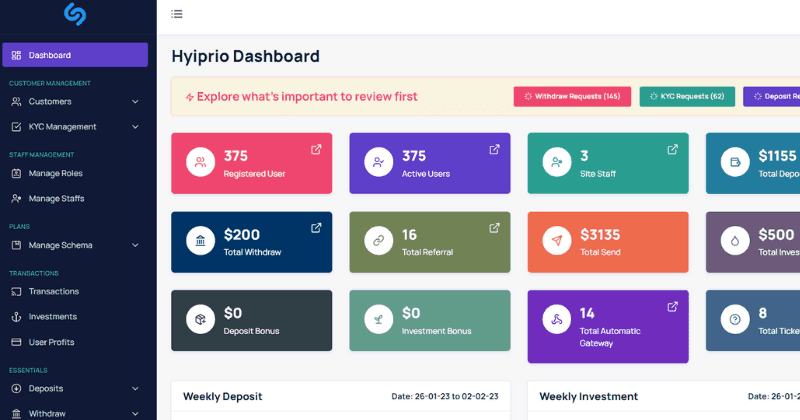Open external link on Active Users card
Screen dimensions: 800x420
(x=494, y=150)
